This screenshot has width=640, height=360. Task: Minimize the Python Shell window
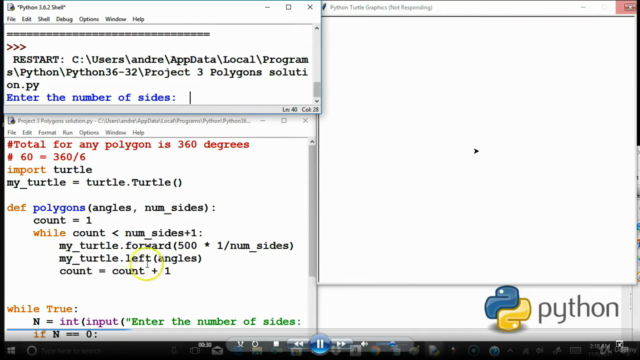point(267,7)
